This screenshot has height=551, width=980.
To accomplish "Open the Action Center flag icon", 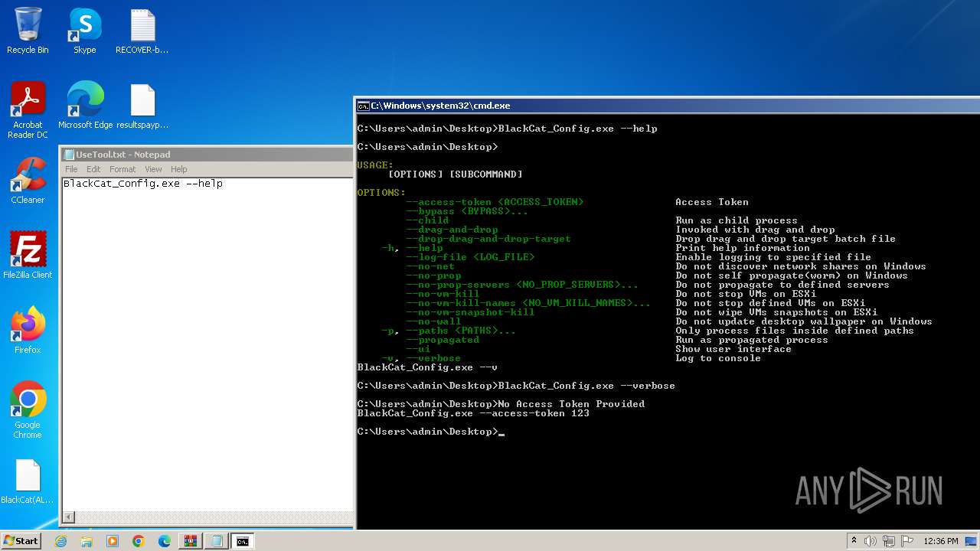I will pos(907,541).
